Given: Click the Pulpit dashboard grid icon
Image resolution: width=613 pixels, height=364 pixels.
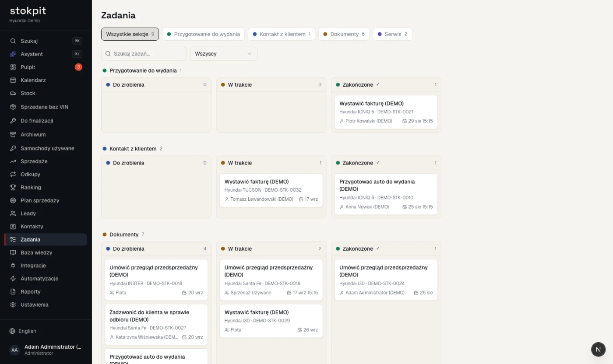Looking at the screenshot, I should (x=13, y=67).
